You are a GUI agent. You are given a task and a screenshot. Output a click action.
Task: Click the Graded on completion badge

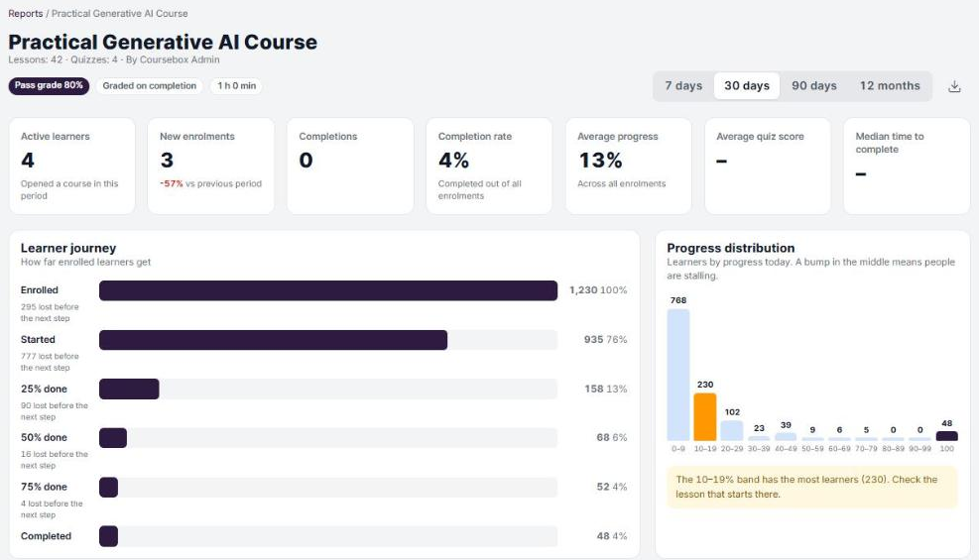click(x=149, y=85)
